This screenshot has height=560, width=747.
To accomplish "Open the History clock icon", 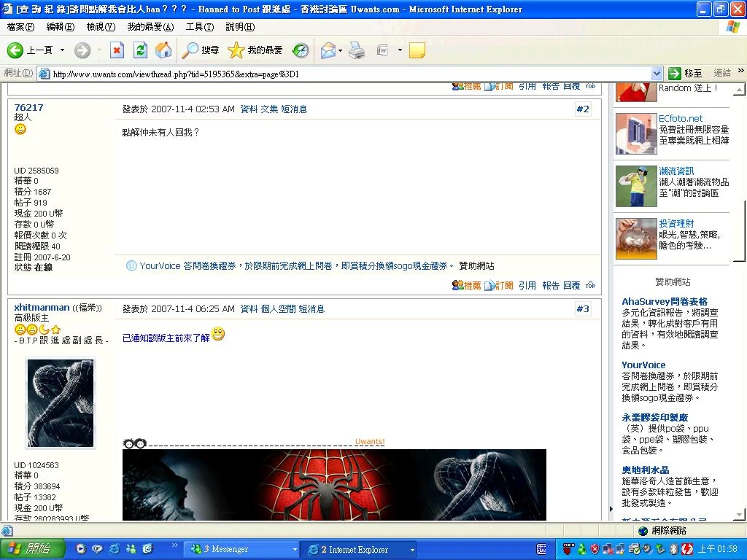I will coord(301,50).
